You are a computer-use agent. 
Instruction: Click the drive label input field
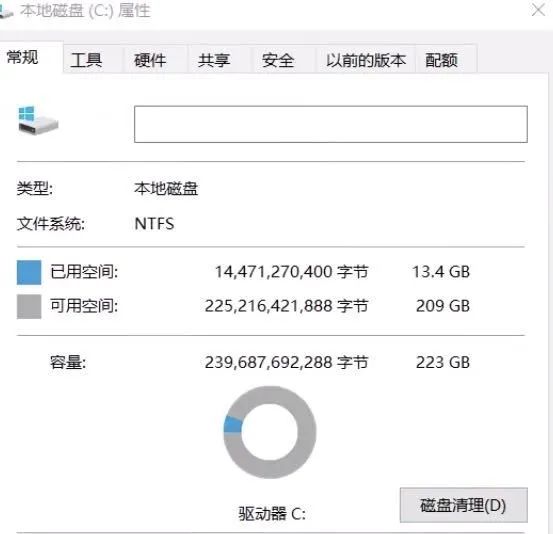[331, 124]
